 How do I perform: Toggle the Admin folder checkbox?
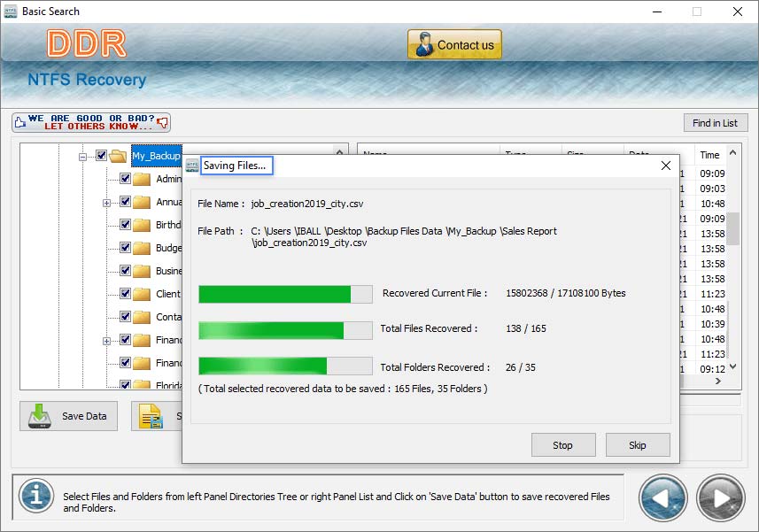[126, 179]
